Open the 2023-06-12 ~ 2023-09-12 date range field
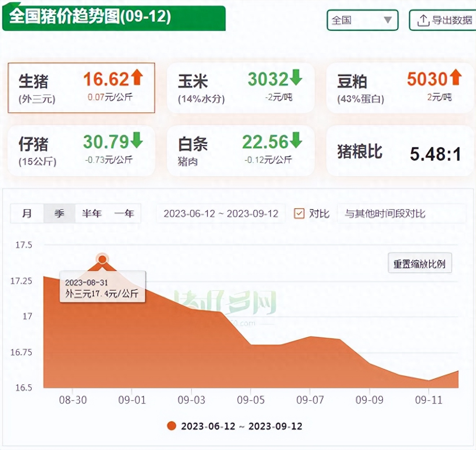 click(221, 213)
